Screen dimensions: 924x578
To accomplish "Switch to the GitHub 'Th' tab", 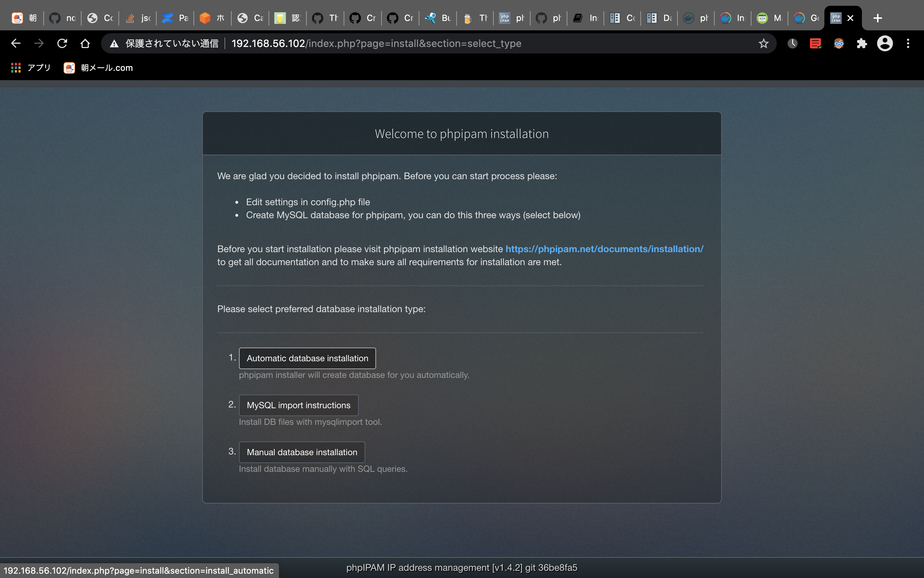I will tap(325, 18).
